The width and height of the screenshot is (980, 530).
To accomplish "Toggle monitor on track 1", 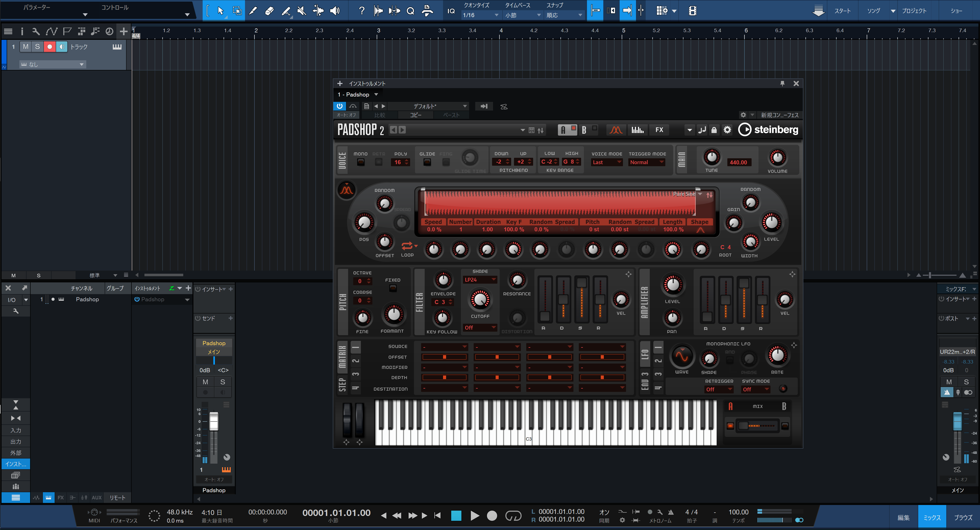I will click(x=62, y=46).
